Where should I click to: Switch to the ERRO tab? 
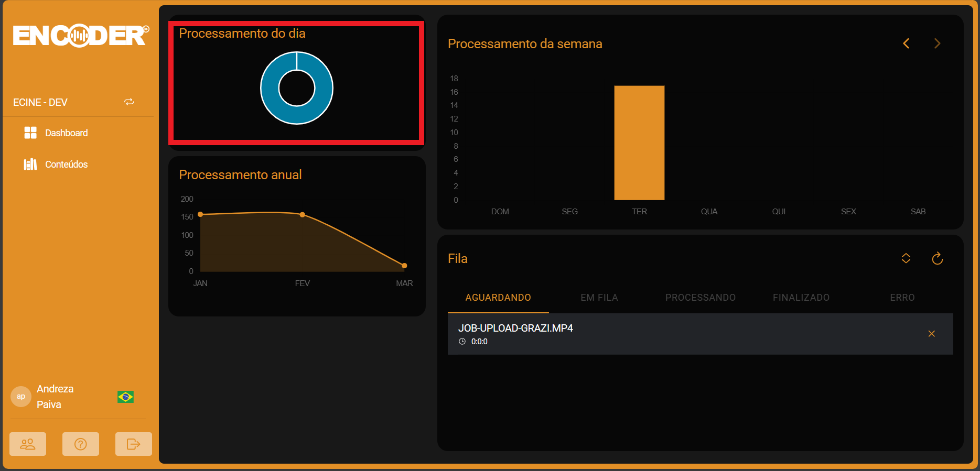point(902,298)
